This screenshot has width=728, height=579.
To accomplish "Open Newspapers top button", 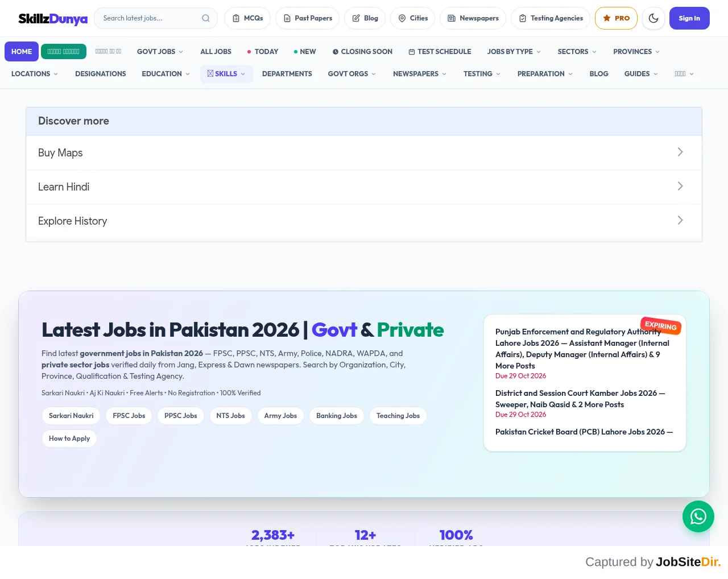I will (x=473, y=18).
